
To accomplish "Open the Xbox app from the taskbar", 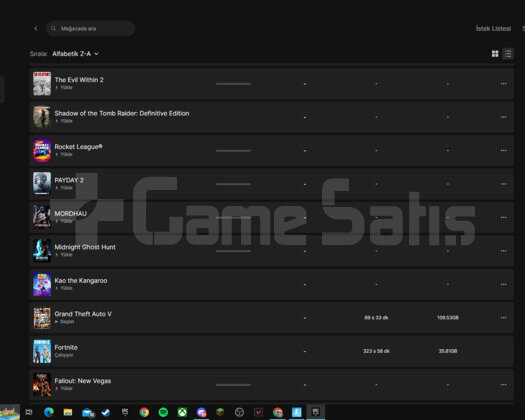I will [182, 412].
